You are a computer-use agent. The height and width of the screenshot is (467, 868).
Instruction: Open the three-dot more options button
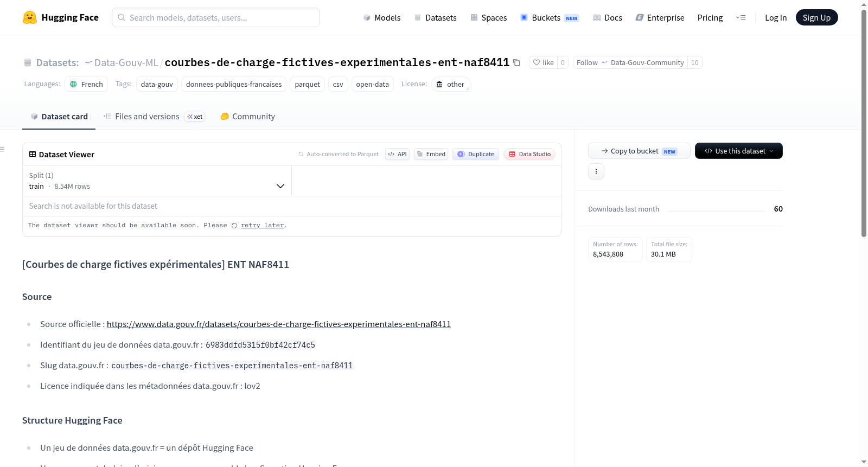[596, 171]
